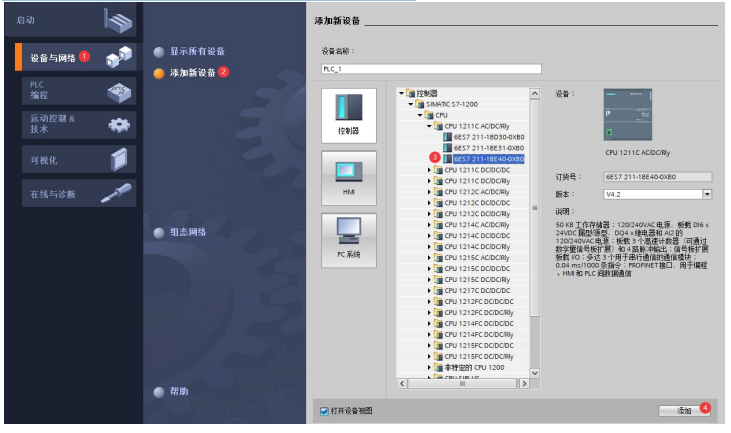731x433 pixels.
Task: Click the 6ES7 211-1BE31-0XB0 module icon
Action: (448, 148)
